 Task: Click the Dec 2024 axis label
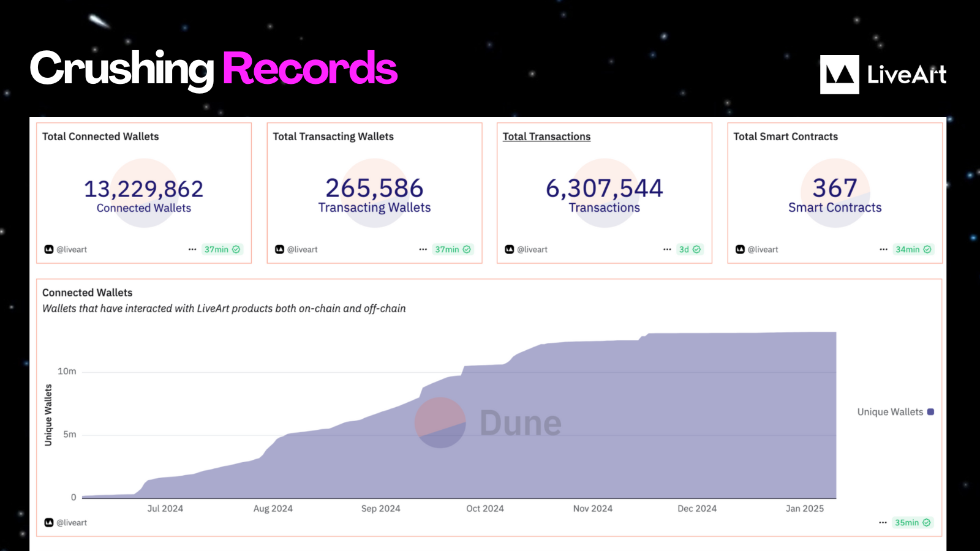tap(697, 508)
